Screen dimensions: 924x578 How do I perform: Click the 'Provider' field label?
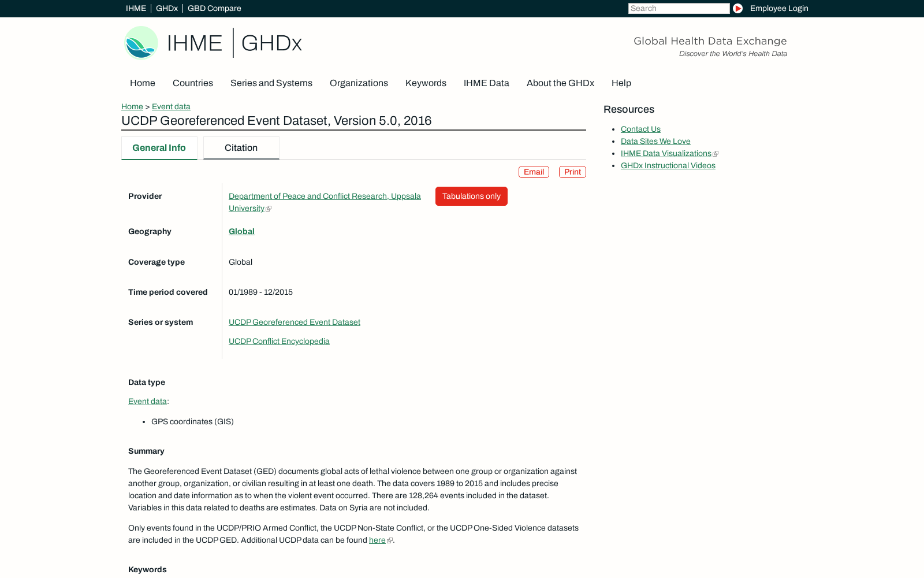145,196
